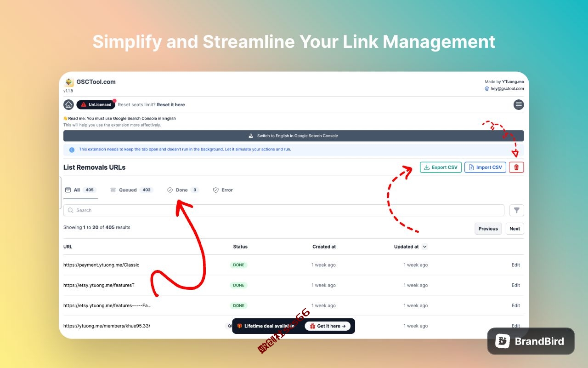Toggle the Updated at sort chevron
This screenshot has height=368, width=588.
(424, 247)
